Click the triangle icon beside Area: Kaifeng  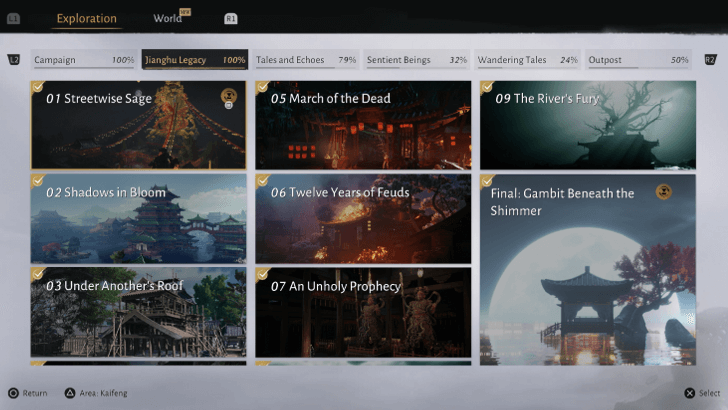click(x=71, y=393)
